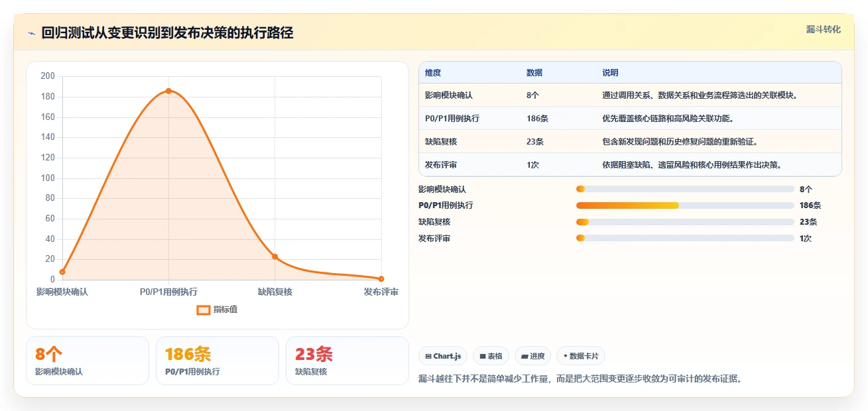
Task: Click the page title 回归测试从变更识别到发布决策的执行路径
Action: (167, 33)
